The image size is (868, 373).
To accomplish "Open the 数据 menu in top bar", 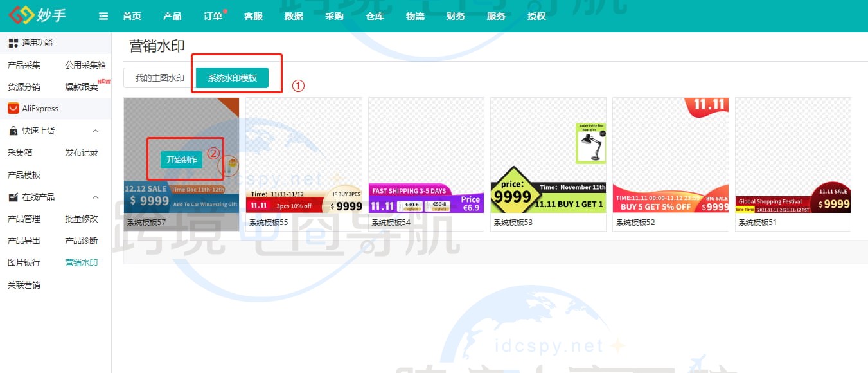I will point(294,16).
